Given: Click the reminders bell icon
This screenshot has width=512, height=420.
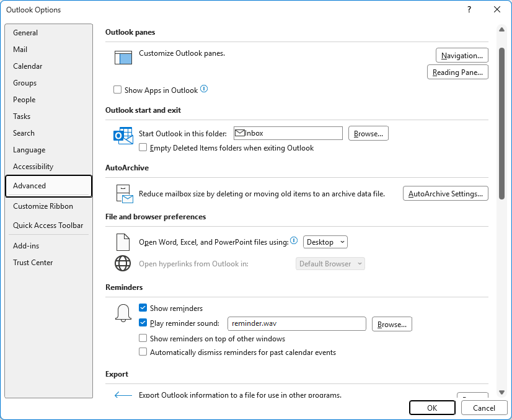Looking at the screenshot, I should point(123,313).
